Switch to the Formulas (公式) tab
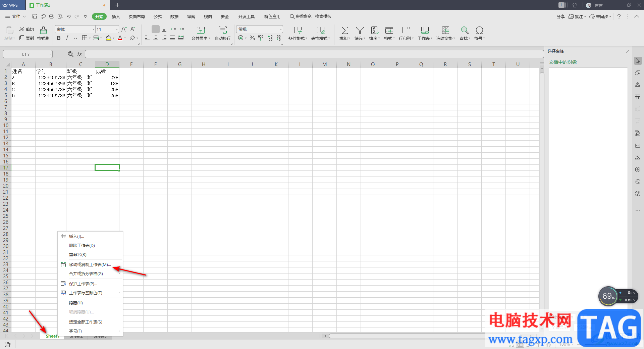The width and height of the screenshot is (644, 349). click(158, 16)
